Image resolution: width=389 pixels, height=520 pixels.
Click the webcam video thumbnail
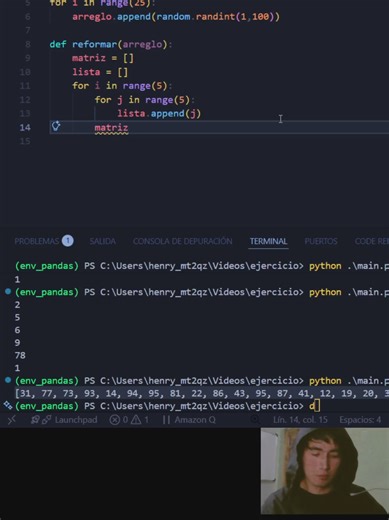[x=325, y=471]
